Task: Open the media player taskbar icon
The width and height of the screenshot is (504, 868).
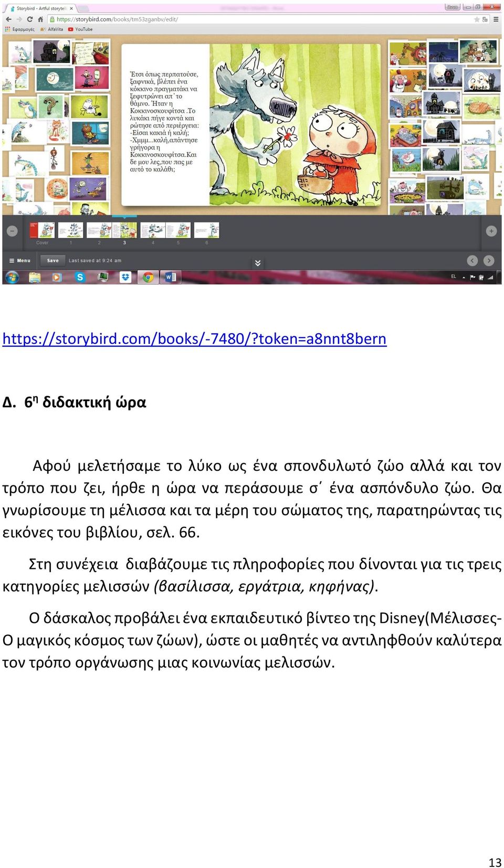Action: [x=57, y=277]
